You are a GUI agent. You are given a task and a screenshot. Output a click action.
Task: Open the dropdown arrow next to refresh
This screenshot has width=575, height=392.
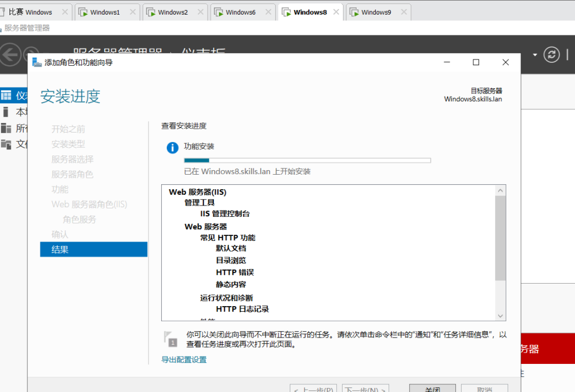[535, 54]
